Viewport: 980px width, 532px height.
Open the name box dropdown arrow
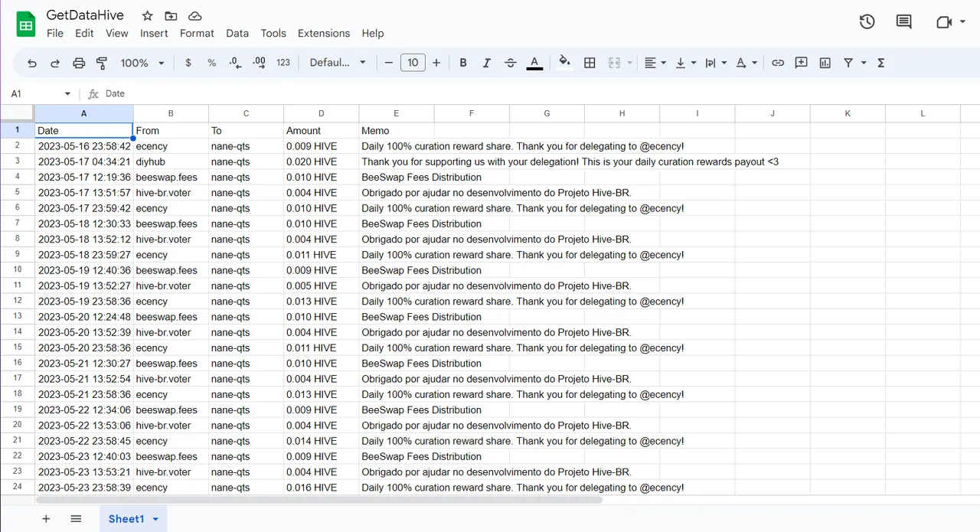tap(67, 93)
